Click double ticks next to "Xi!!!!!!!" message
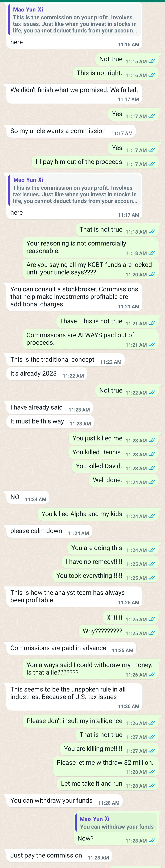The image size is (165, 868). tap(152, 619)
